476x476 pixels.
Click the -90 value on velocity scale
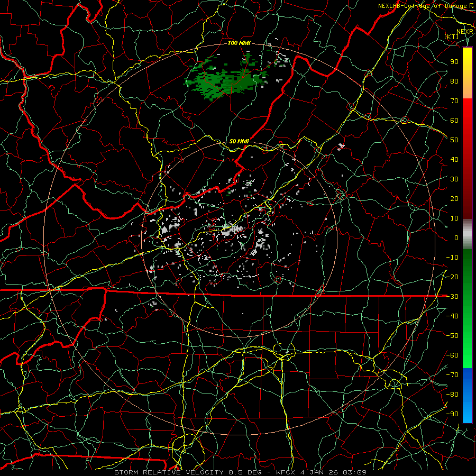click(452, 414)
